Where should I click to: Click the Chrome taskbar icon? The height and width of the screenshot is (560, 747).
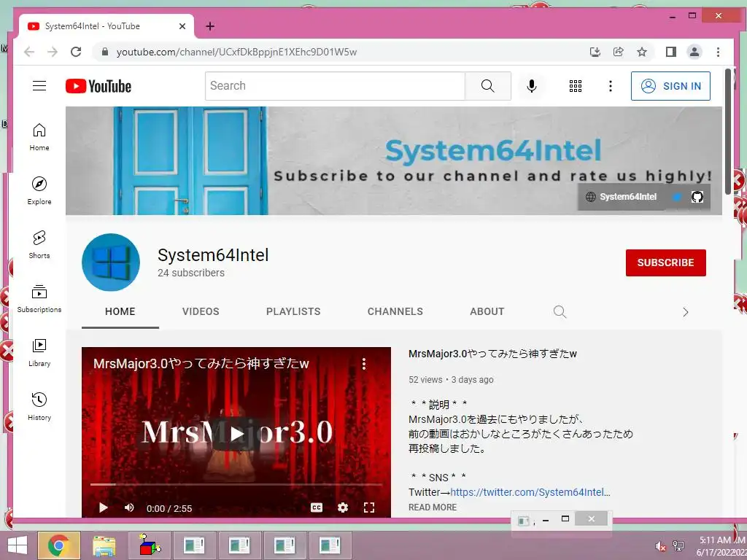(x=58, y=545)
